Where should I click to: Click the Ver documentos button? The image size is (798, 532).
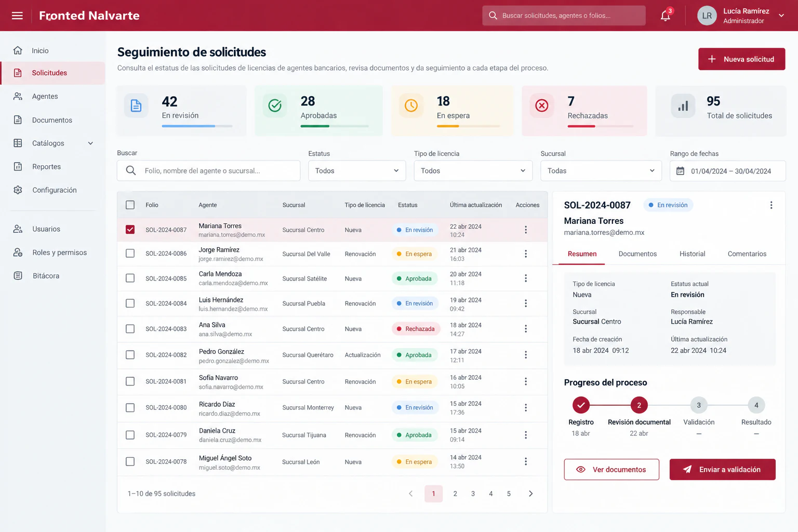(x=611, y=470)
